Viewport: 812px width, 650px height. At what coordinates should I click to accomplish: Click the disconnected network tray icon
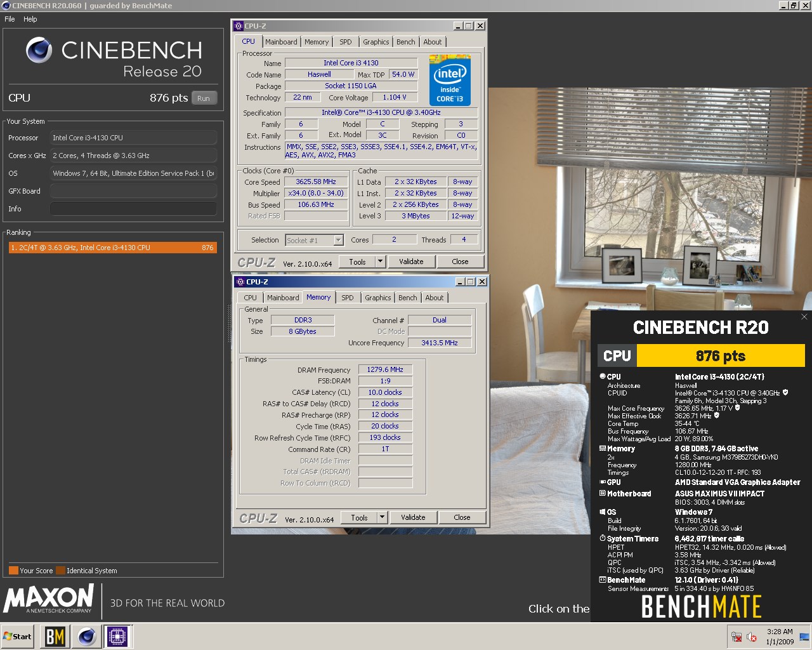[737, 637]
